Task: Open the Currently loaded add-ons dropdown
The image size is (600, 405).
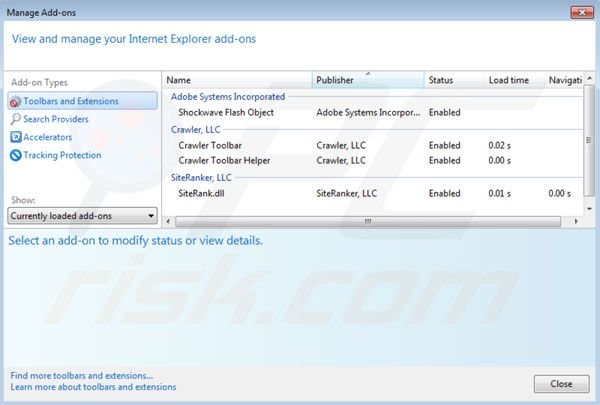Action: [x=82, y=216]
